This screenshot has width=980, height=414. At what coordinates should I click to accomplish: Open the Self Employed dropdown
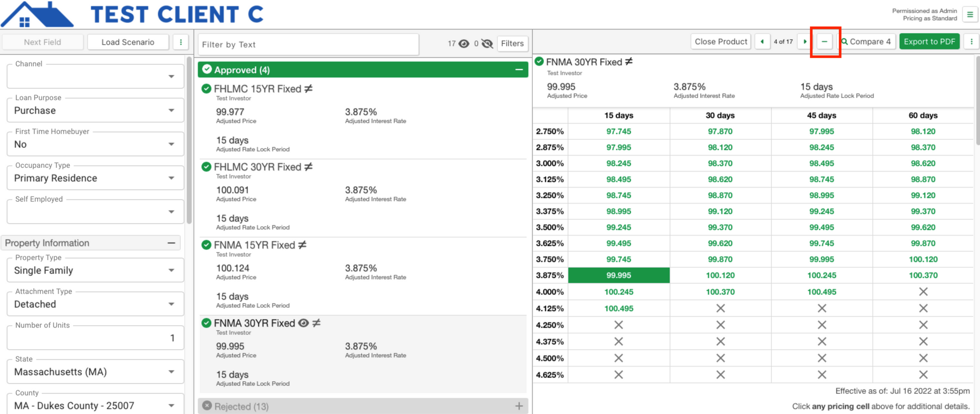[96, 212]
